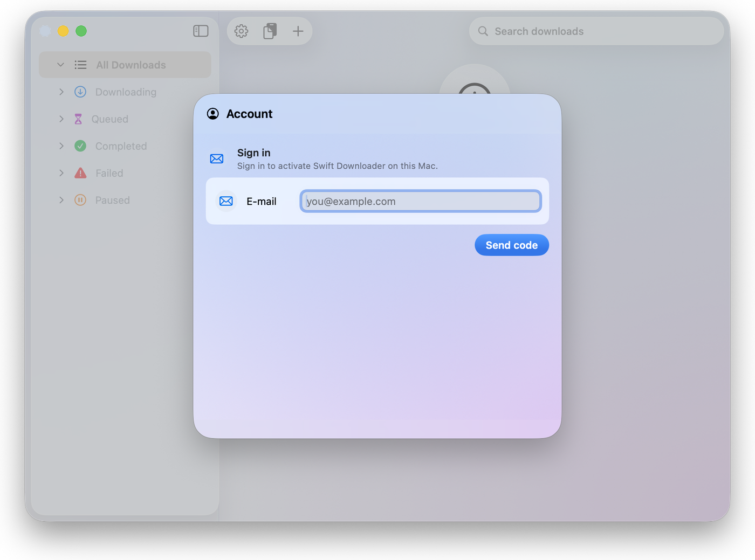This screenshot has width=755, height=560.
Task: Click the paste clipboard icon in toolbar
Action: 270,31
